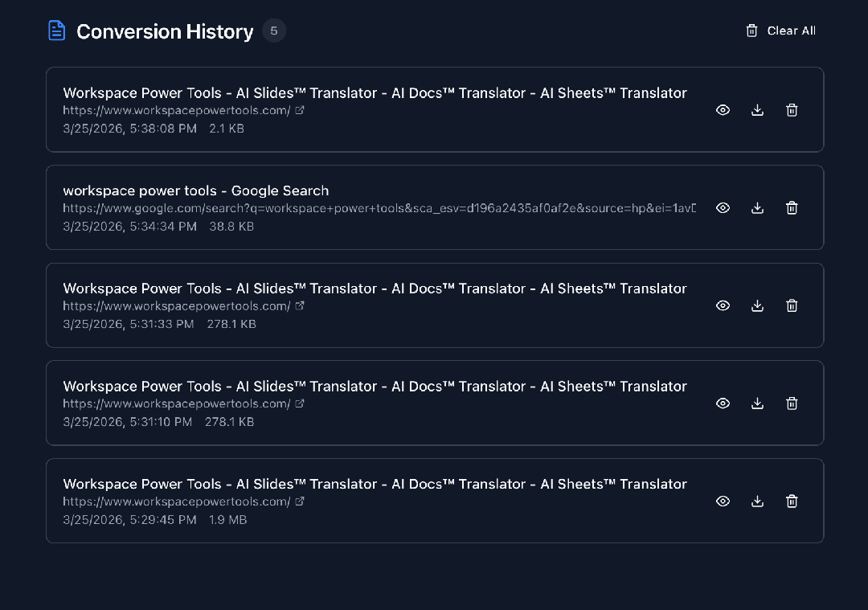The image size is (868, 610).
Task: Preview the 1.9 MB conversion
Action: pyautogui.click(x=723, y=502)
